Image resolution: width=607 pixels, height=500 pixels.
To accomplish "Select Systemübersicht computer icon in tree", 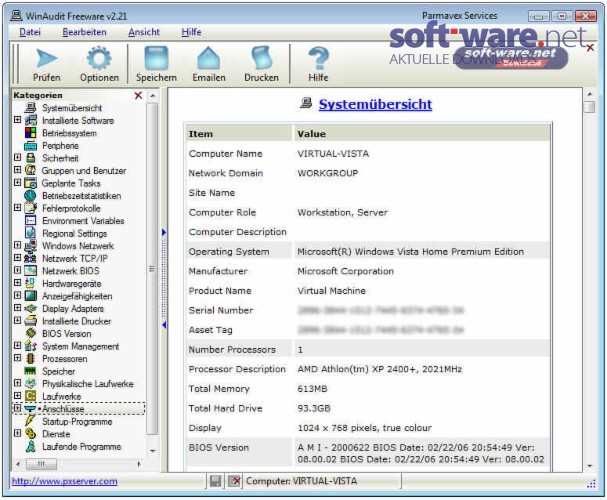I will 31,108.
